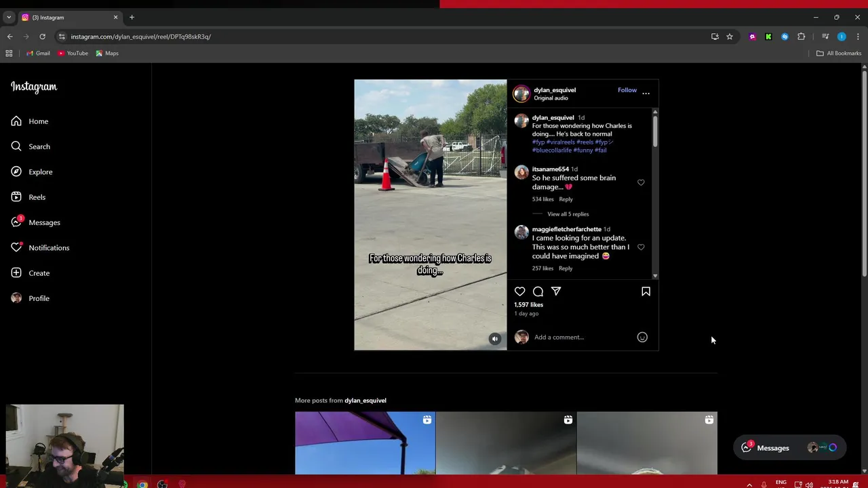
Task: Open Search in Instagram sidebar
Action: coord(31,146)
